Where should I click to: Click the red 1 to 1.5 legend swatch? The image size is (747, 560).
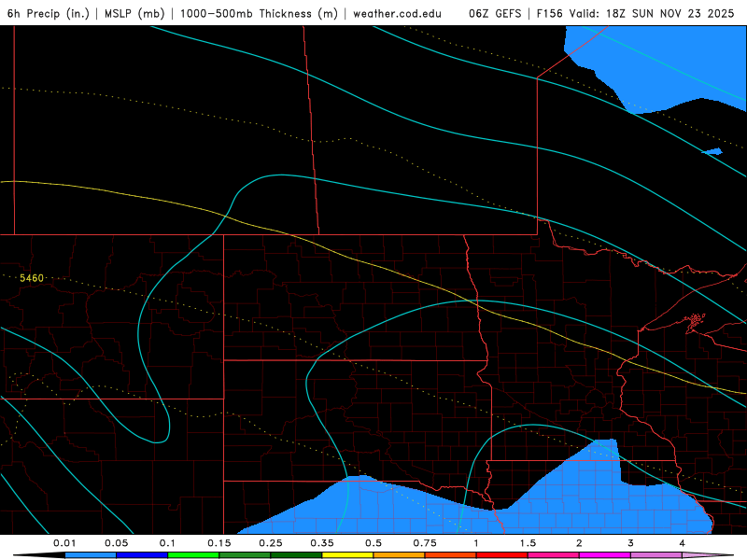click(502, 555)
